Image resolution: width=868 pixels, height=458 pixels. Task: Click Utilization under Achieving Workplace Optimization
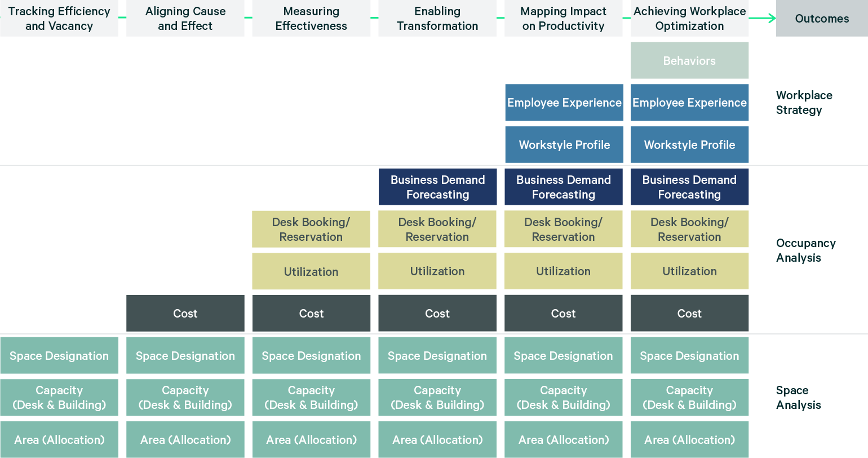pyautogui.click(x=690, y=271)
